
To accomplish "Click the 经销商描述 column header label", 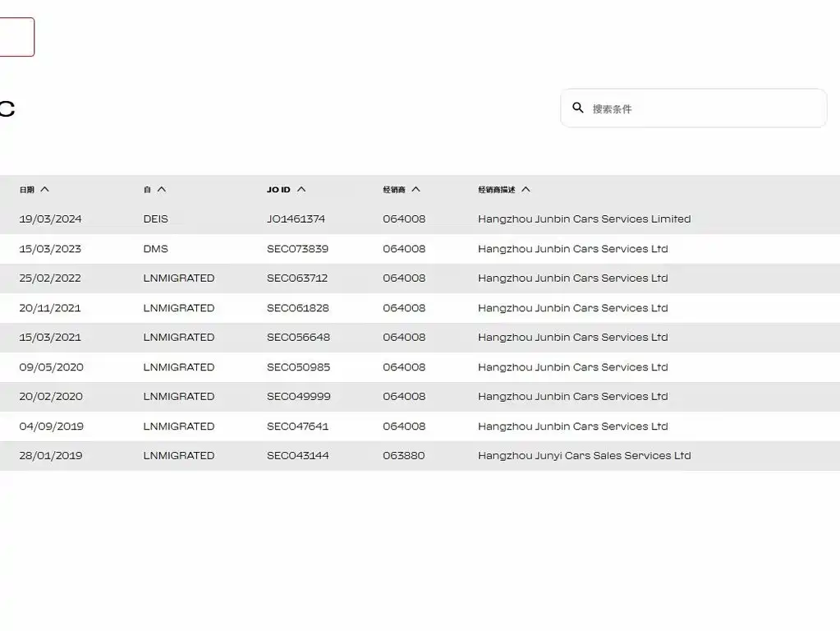I will (497, 189).
